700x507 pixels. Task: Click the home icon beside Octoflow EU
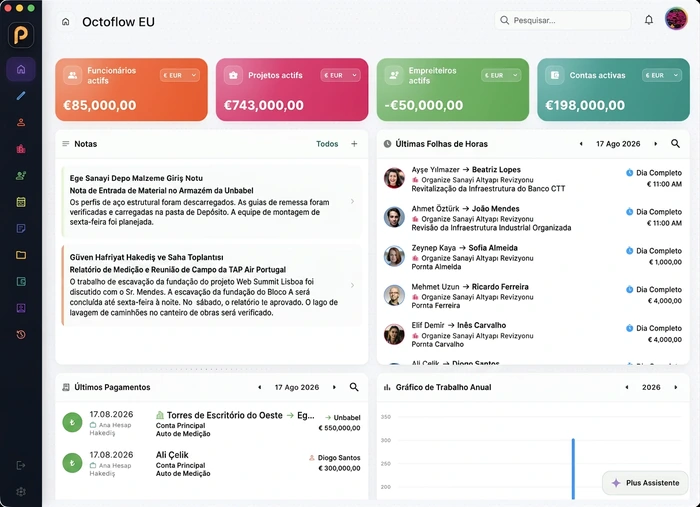pos(66,21)
